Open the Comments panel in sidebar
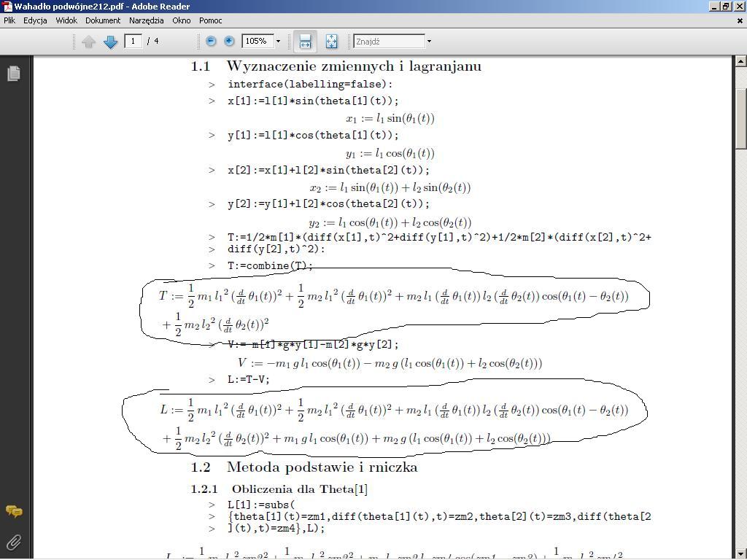This screenshot has width=747, height=560. [13, 511]
